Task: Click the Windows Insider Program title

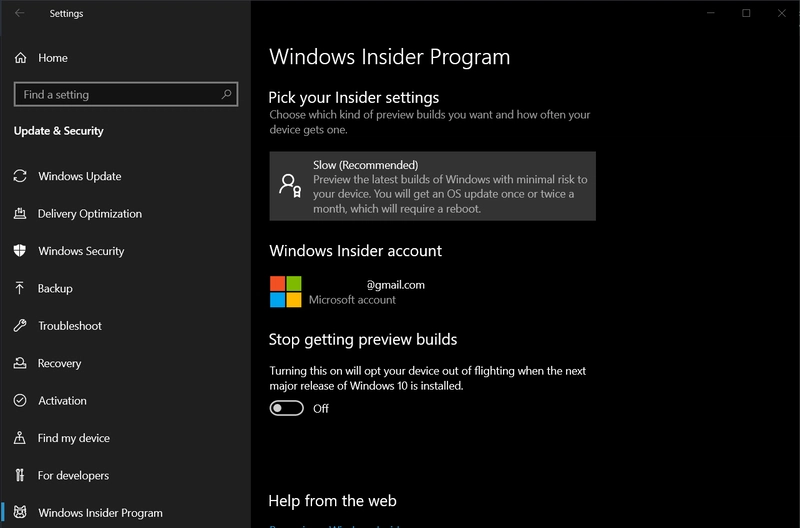Action: tap(390, 57)
